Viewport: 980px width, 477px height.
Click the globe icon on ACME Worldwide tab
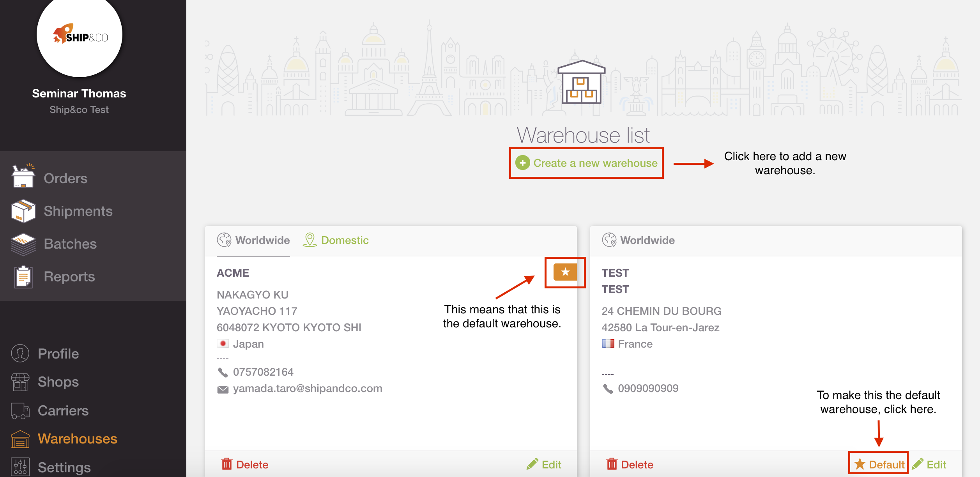[224, 240]
